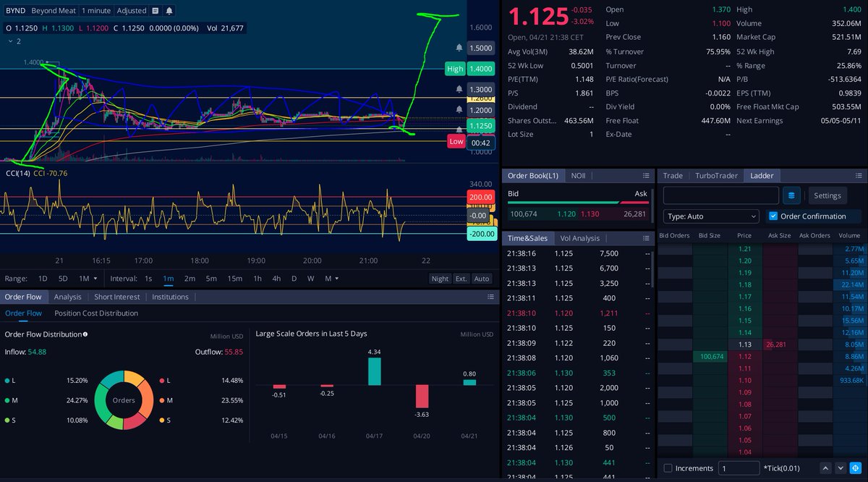
Task: Click the info icon beside Order Flow Distribution
Action: [85, 334]
